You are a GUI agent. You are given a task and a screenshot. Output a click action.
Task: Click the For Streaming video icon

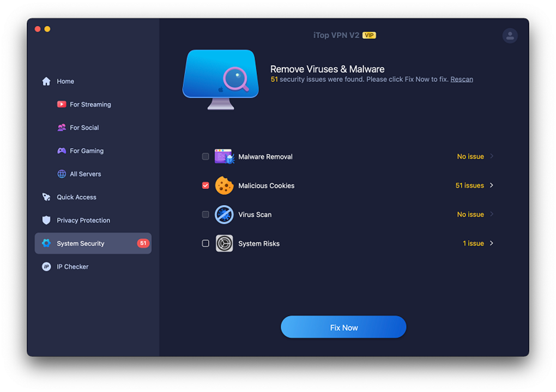62,104
